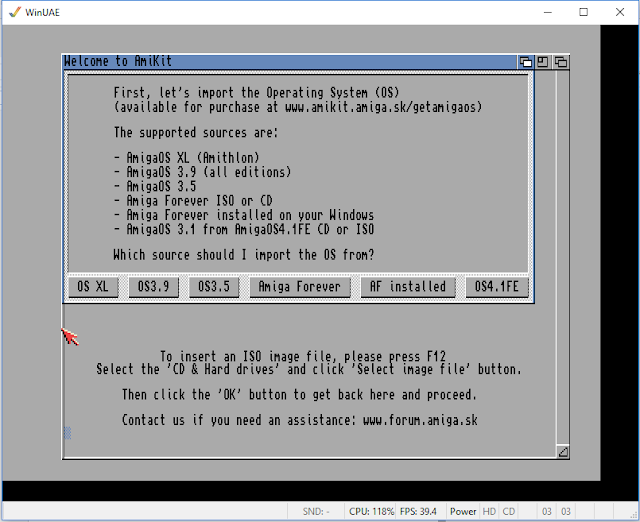Image resolution: width=640 pixels, height=522 pixels.
Task: Click the CD drive indicator in status bar
Action: coord(509,511)
